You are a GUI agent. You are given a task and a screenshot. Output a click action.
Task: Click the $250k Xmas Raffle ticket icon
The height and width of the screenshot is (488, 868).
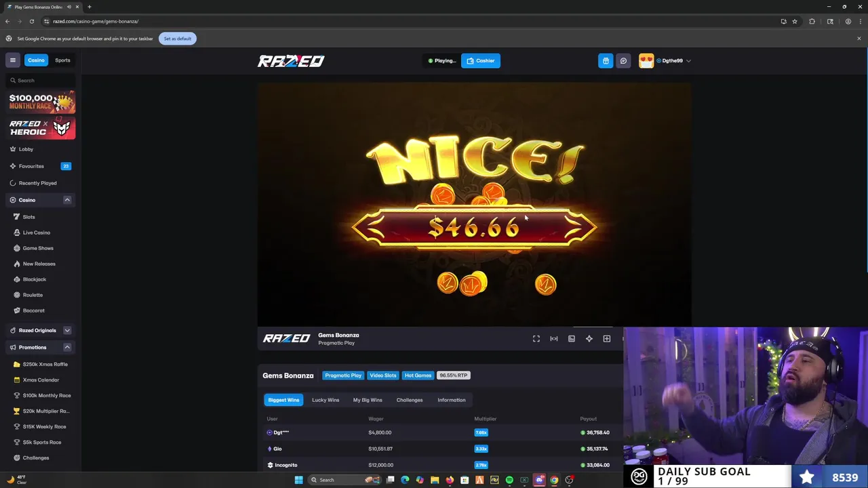17,364
